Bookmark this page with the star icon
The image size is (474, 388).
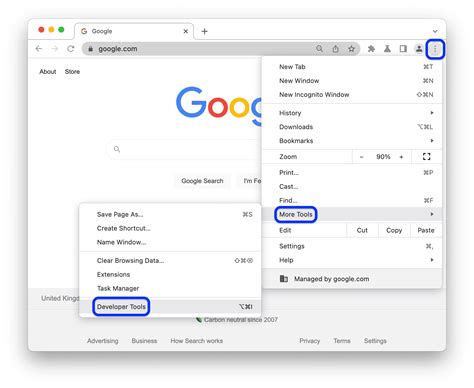[351, 49]
